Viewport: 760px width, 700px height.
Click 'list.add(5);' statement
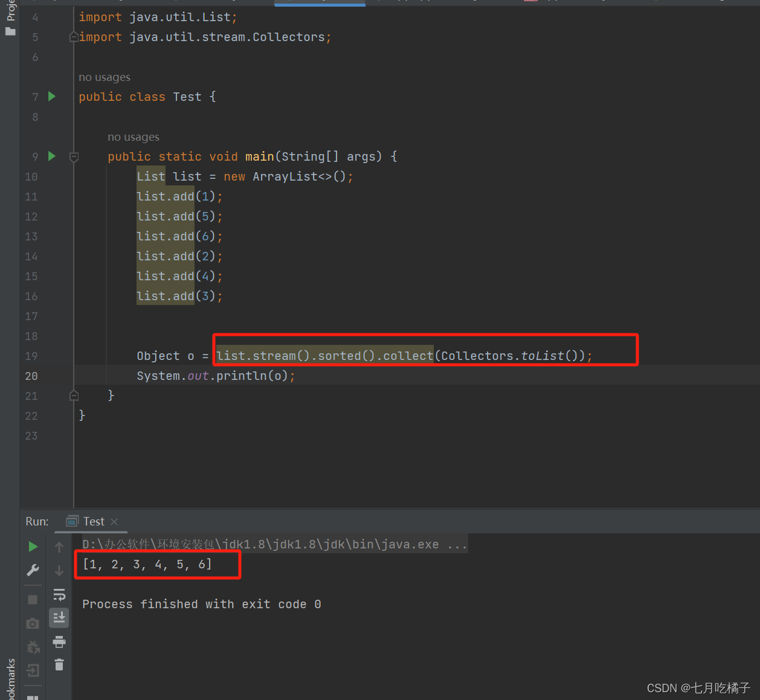179,217
